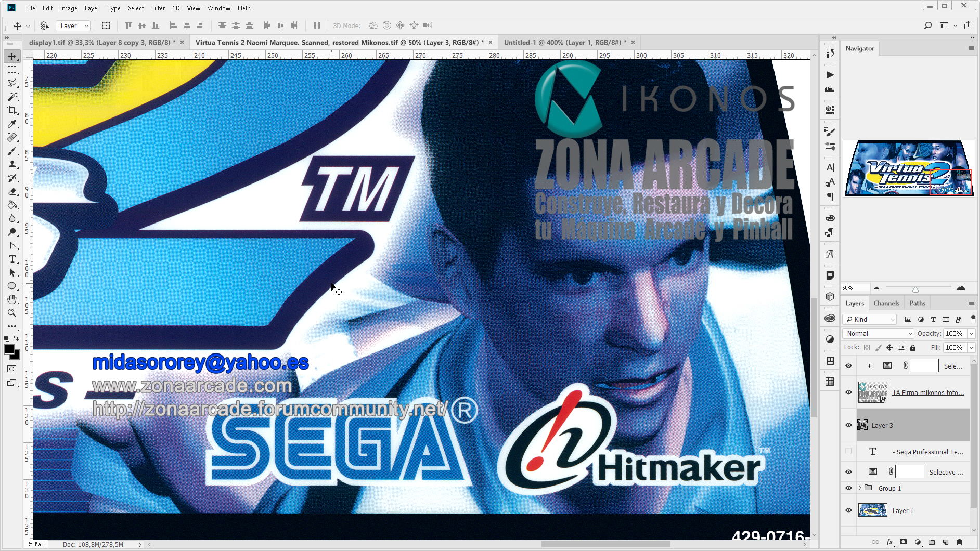Screen dimensions: 980x551
Task: Show the Sega Professional Te text layer
Action: click(x=848, y=452)
